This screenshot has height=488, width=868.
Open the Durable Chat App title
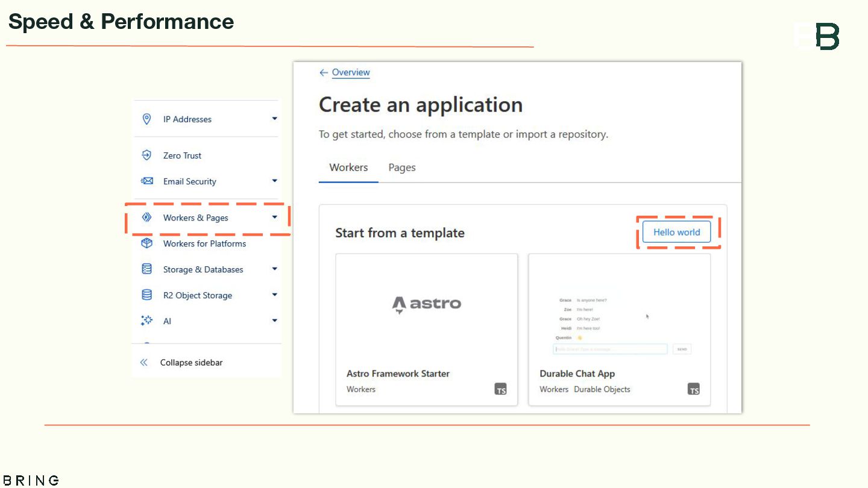pos(577,374)
